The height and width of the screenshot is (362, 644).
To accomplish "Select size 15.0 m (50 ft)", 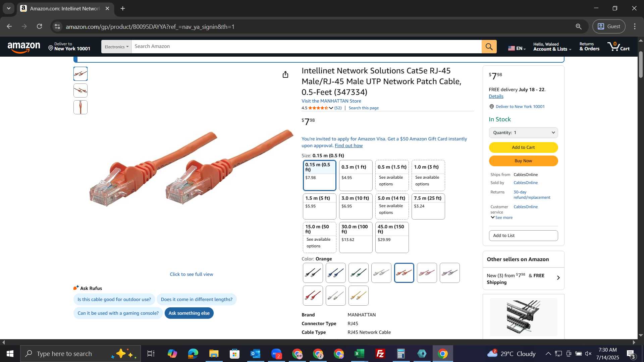I will tap(319, 237).
